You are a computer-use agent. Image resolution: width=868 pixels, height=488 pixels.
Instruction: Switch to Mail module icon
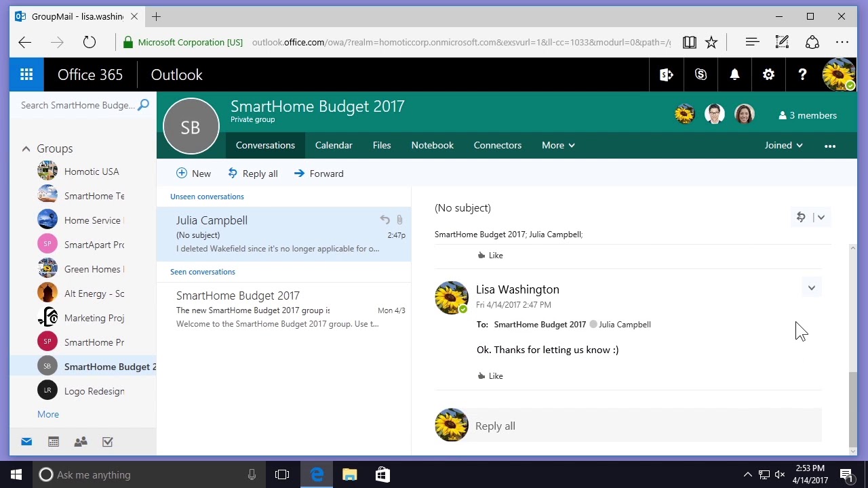(x=26, y=442)
